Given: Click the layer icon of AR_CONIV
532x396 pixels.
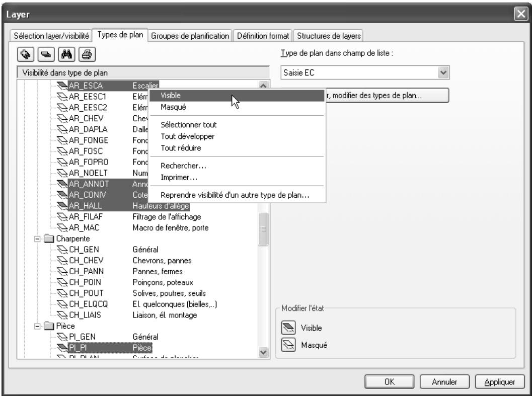Looking at the screenshot, I should coord(62,195).
